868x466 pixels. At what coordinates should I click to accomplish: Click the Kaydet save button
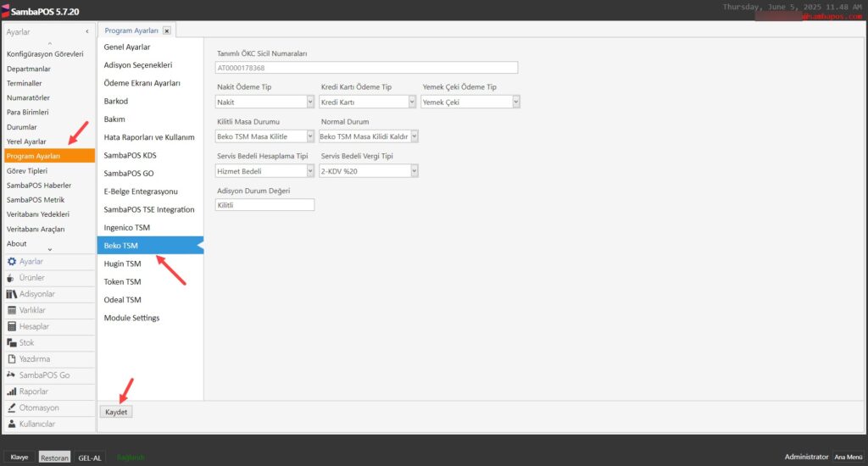pyautogui.click(x=116, y=412)
